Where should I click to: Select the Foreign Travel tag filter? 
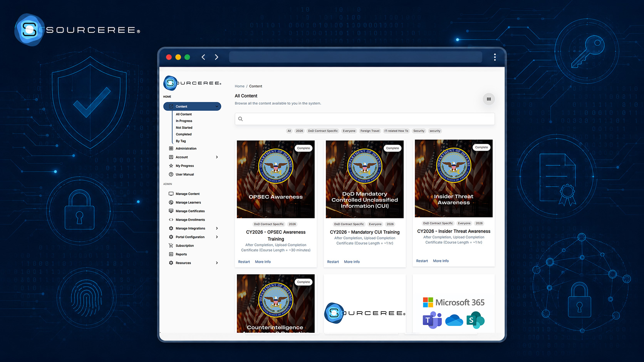tap(370, 131)
